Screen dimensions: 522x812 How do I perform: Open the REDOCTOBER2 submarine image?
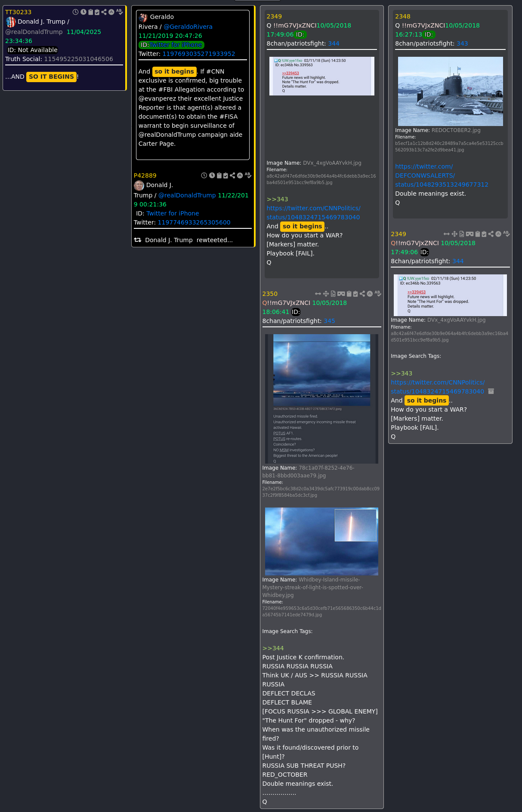[x=450, y=91]
